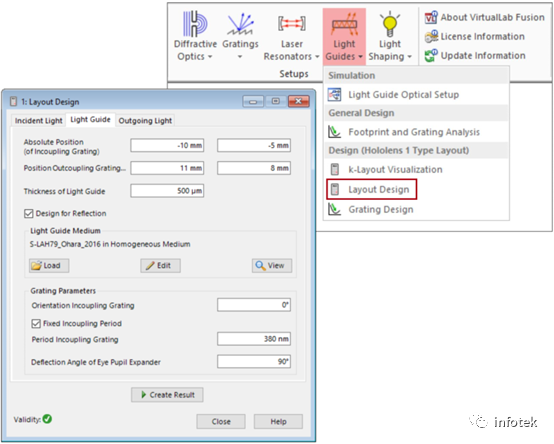Toggle the Design for Reflection checkbox
This screenshot has width=554, height=444.
[x=29, y=213]
